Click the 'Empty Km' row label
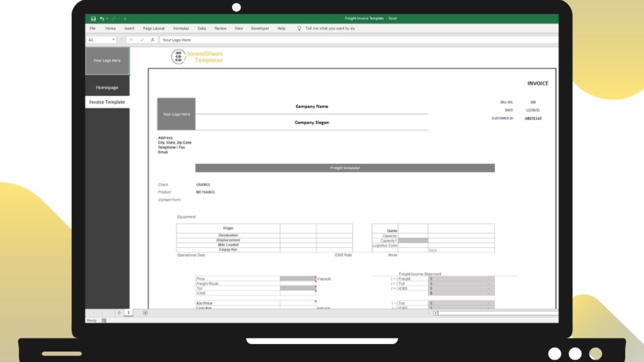This screenshot has width=644, height=362. 228,250
